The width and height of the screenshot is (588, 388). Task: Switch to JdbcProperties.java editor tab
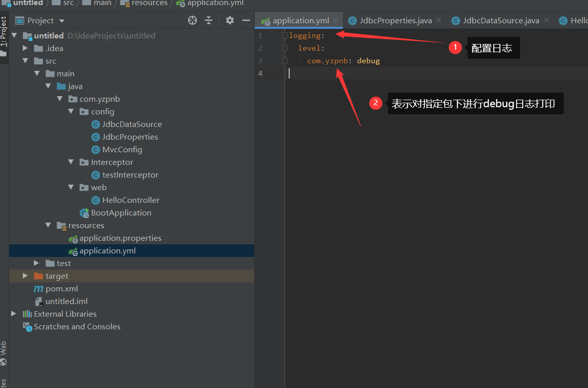point(396,21)
